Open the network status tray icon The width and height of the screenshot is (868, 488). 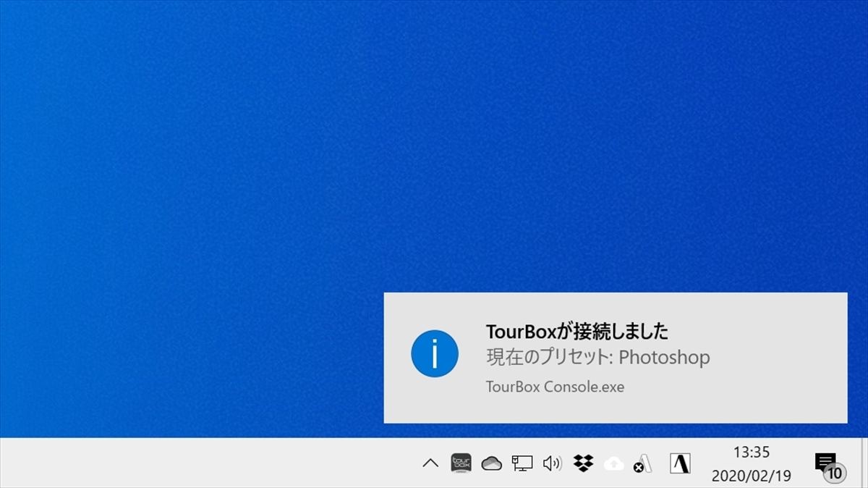[522, 463]
